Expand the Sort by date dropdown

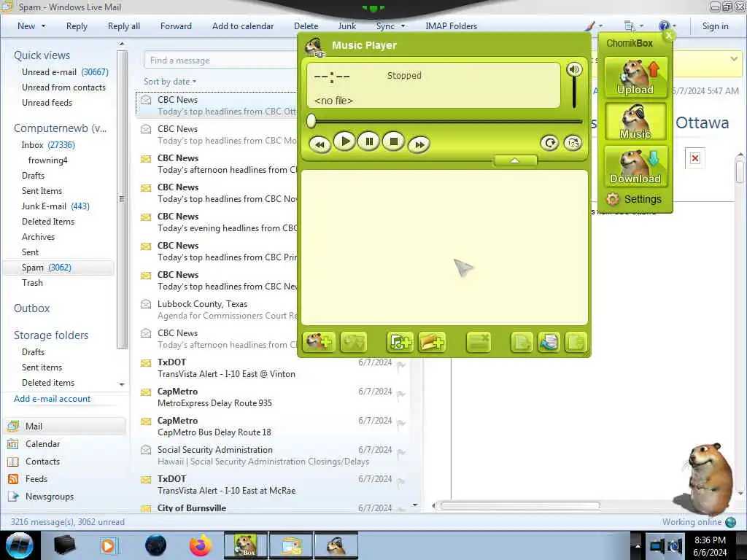click(170, 82)
